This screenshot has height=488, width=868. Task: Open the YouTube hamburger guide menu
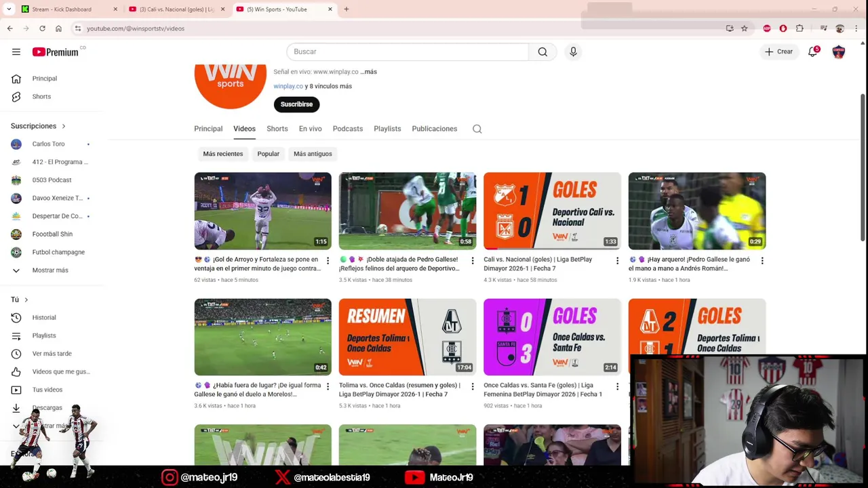coord(16,52)
